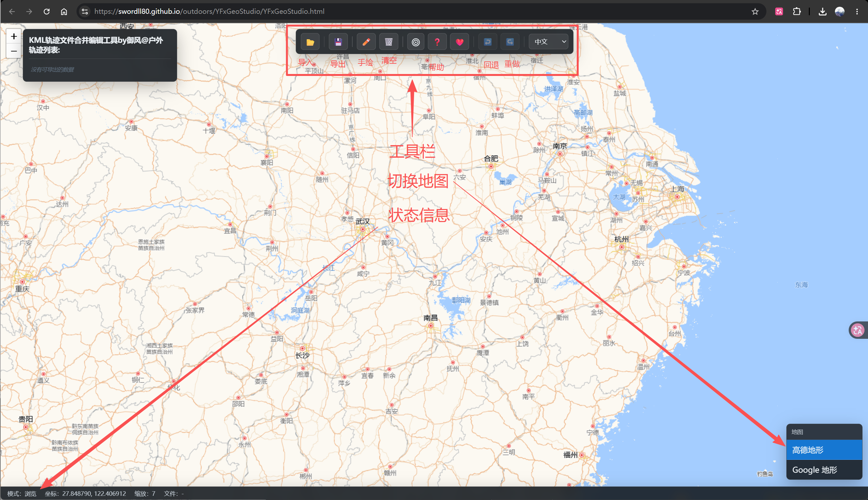This screenshot has height=500, width=868.
Task: Click the red heart donate icon
Action: tap(459, 42)
